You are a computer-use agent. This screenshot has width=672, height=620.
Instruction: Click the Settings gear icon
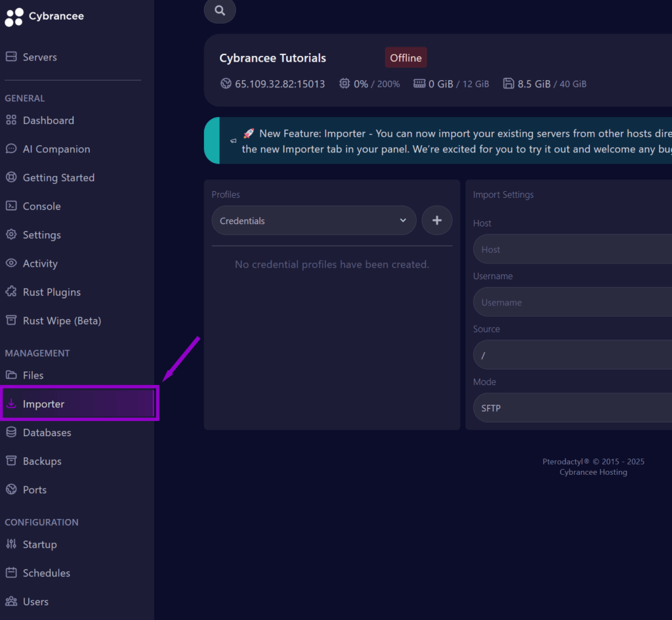(x=11, y=234)
